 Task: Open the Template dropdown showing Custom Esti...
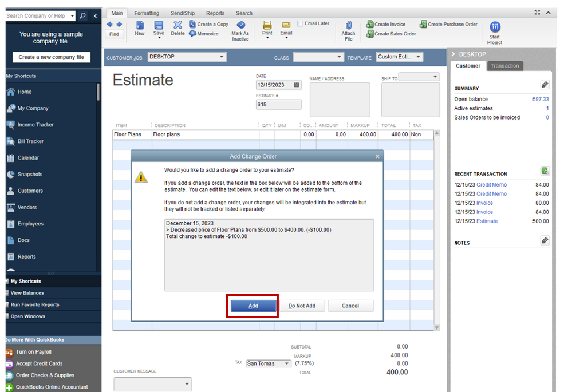(x=419, y=57)
